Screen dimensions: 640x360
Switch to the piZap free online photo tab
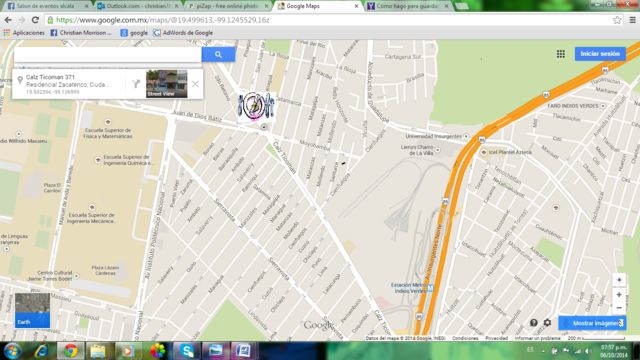tap(229, 6)
